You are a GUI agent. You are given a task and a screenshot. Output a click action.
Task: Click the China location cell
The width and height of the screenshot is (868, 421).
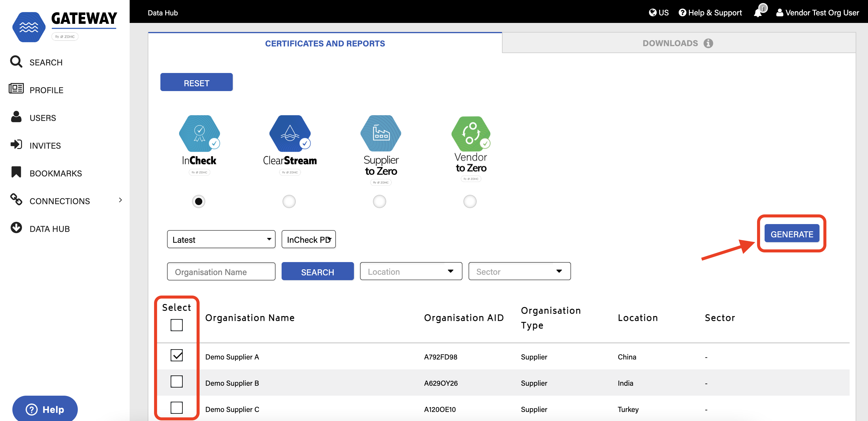(x=627, y=357)
